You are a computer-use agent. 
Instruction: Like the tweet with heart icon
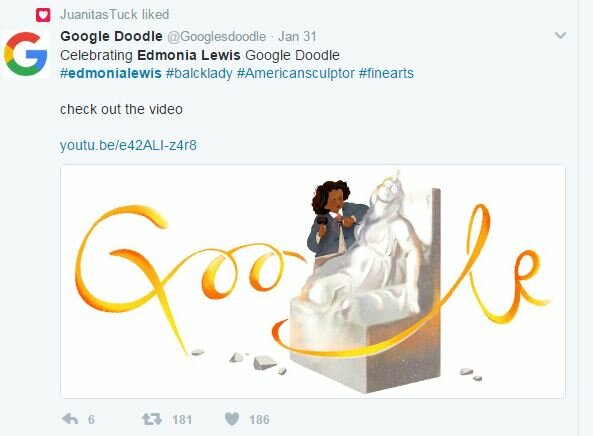[232, 419]
